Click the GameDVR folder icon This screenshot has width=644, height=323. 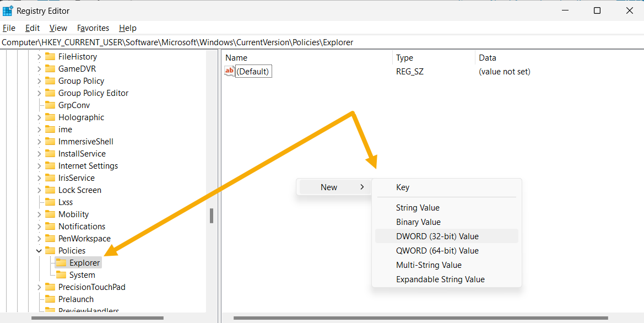pyautogui.click(x=51, y=68)
